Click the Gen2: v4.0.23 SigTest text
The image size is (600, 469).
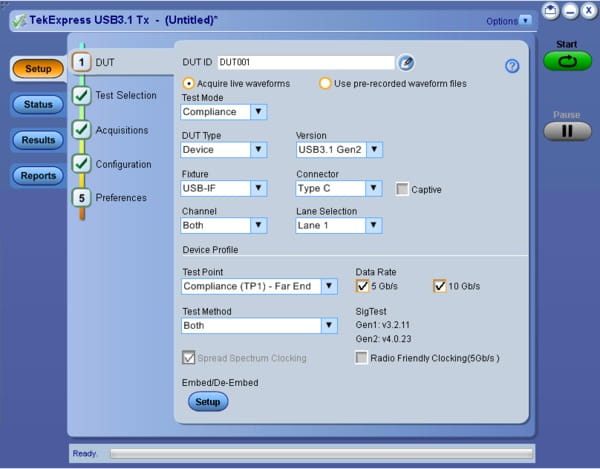(x=383, y=339)
